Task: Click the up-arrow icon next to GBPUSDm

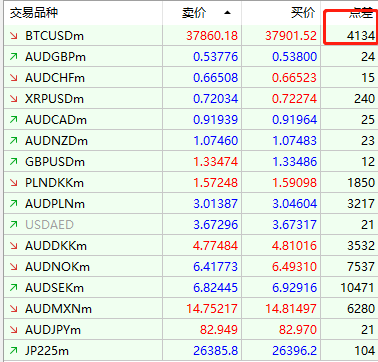Action: click(14, 162)
